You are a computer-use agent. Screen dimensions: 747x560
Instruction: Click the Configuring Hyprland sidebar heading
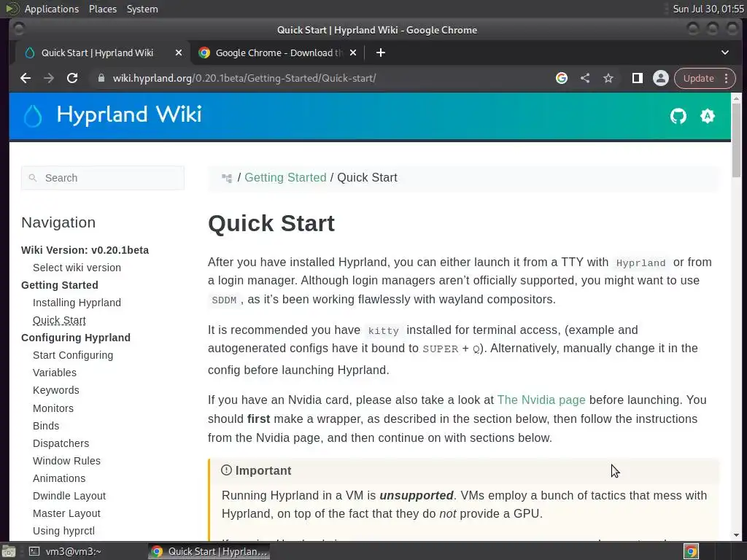pos(76,338)
